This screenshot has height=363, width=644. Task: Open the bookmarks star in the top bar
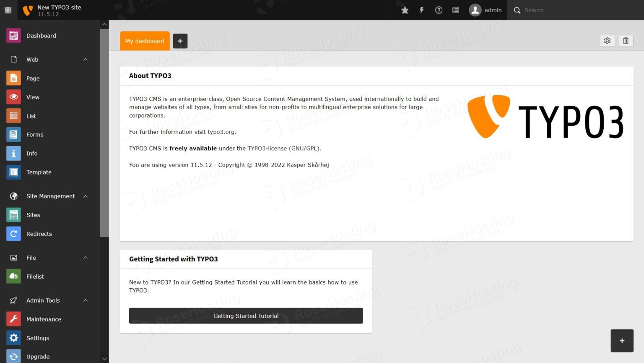pos(405,10)
